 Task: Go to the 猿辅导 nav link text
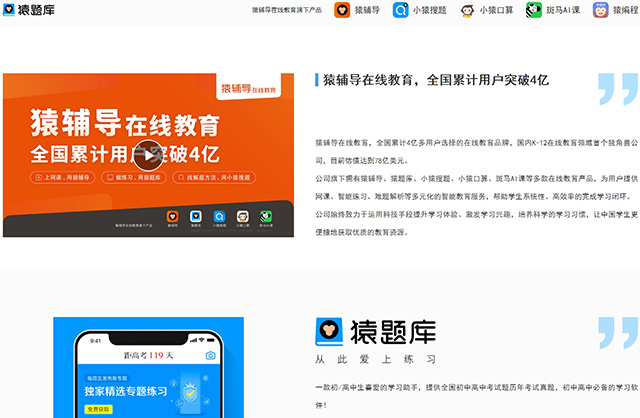367,10
